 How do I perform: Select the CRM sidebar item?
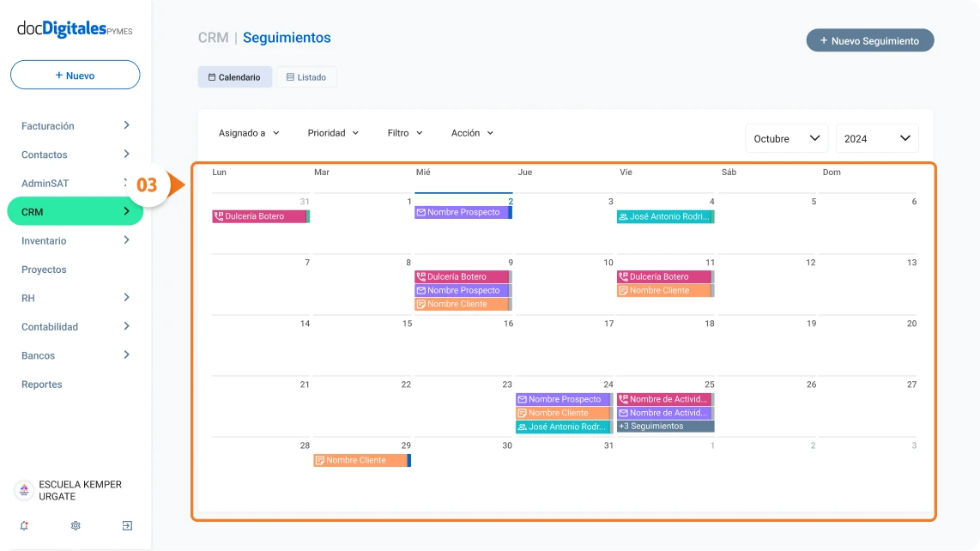click(75, 212)
